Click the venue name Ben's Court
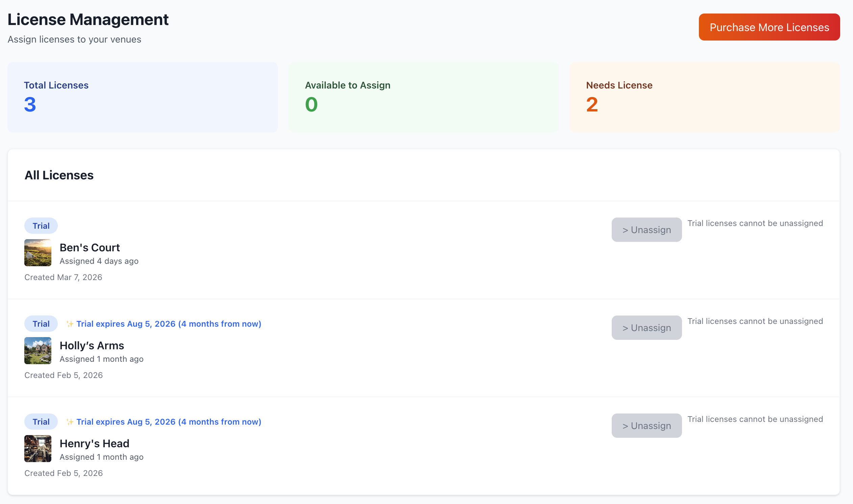Viewport: 853px width, 504px height. pyautogui.click(x=89, y=248)
